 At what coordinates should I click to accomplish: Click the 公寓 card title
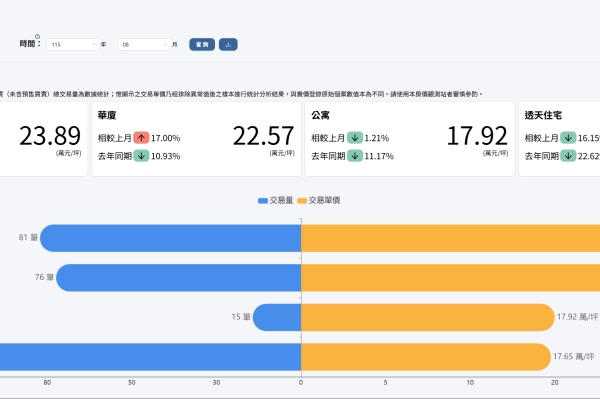[x=320, y=115]
